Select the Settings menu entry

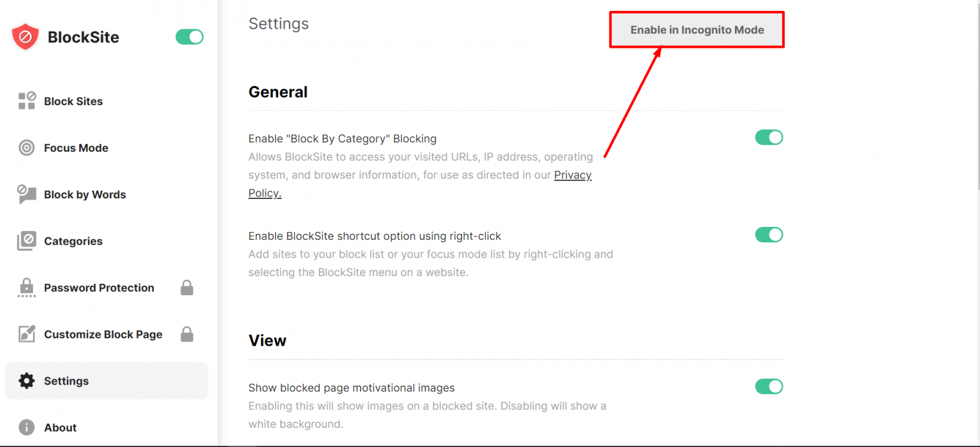point(66,381)
